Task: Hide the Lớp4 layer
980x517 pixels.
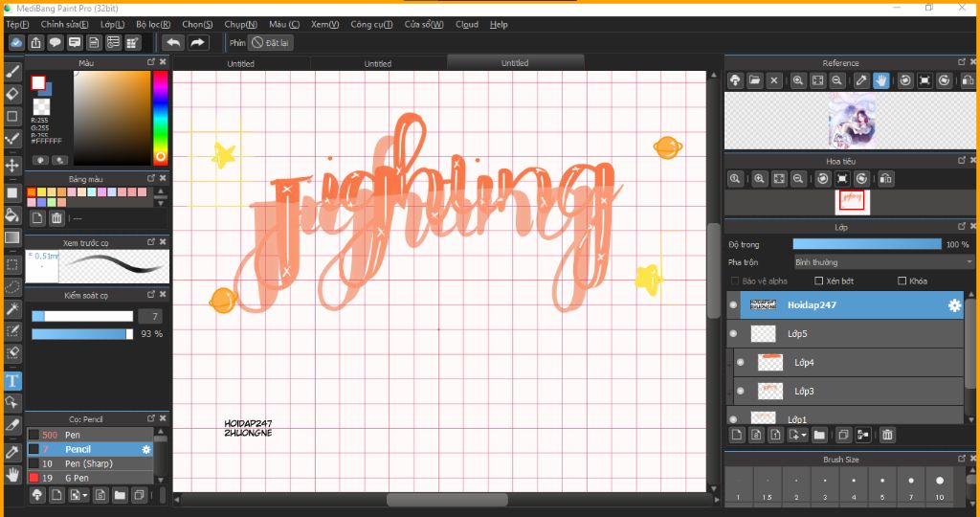Action: point(741,363)
